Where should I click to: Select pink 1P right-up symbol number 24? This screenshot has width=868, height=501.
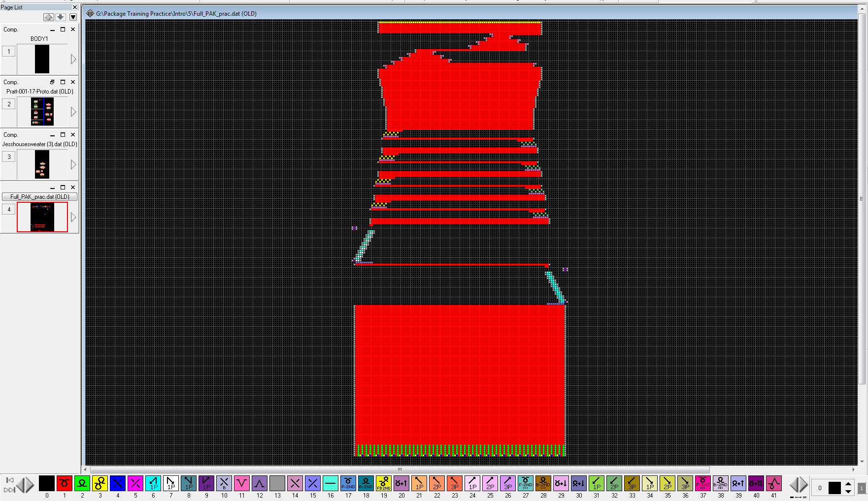[x=472, y=484]
